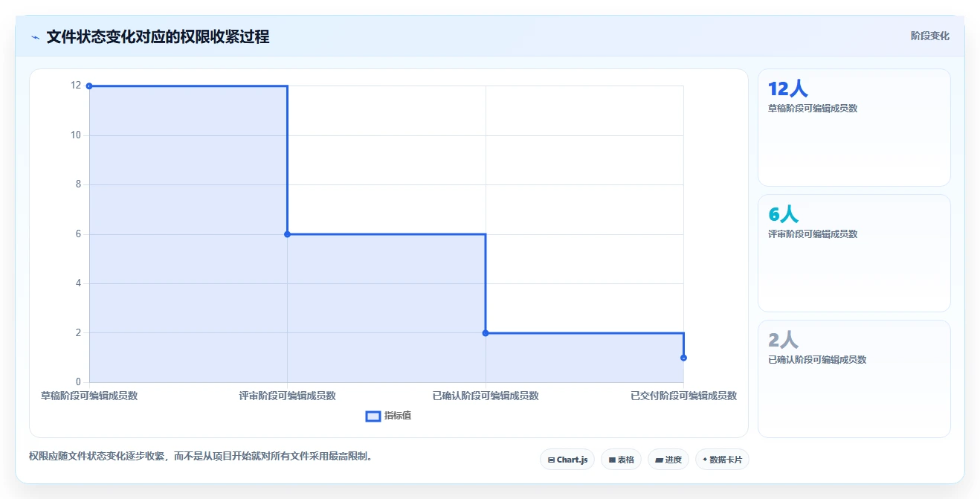Click the y-axis tick label 8

78,184
